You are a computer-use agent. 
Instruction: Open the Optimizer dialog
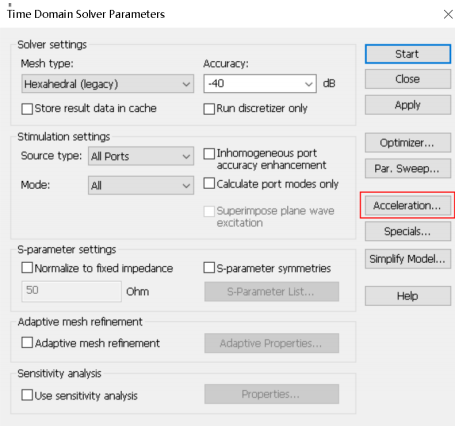pos(408,143)
